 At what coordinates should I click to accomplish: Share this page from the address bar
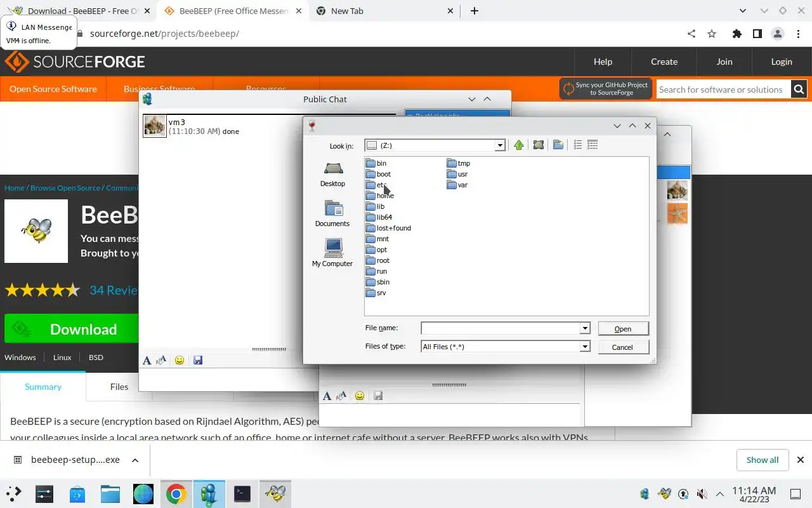(691, 34)
